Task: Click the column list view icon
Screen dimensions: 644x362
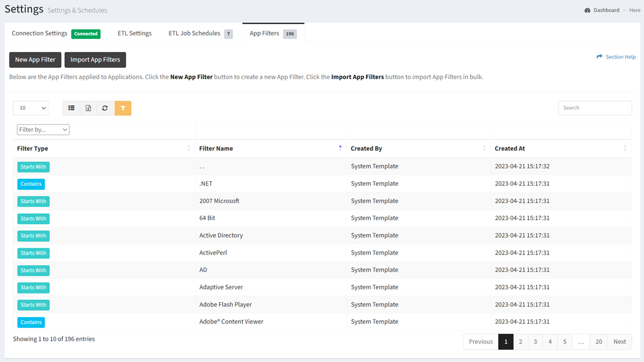Action: point(71,108)
